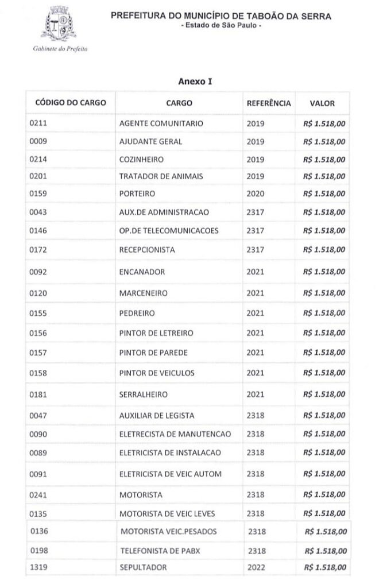Click the 'AUXILIAR DE LEGISTA' cell
This screenshot has height=588, width=383.
coord(157,415)
